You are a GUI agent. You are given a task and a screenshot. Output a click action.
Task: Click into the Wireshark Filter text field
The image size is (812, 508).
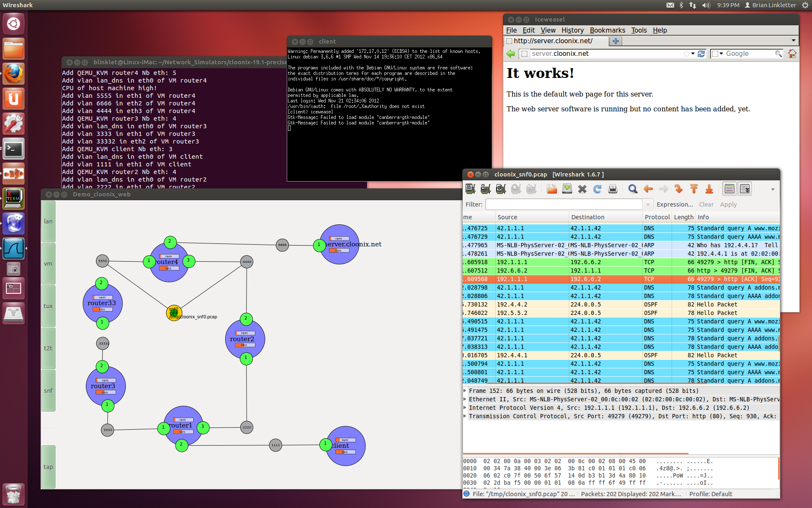[x=564, y=204]
